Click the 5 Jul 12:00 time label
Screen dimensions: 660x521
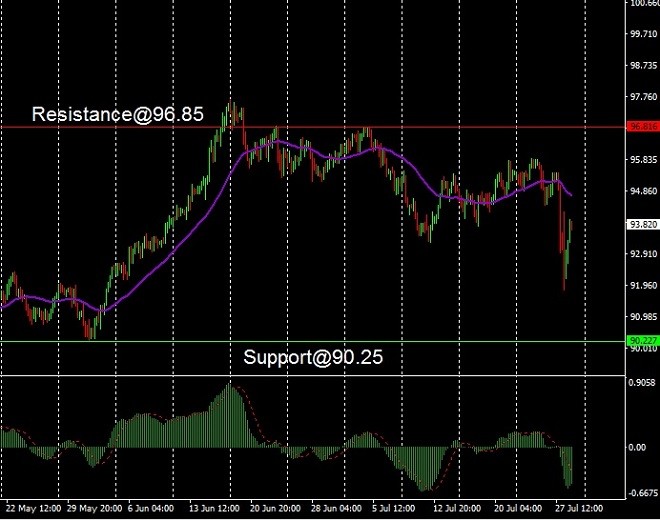point(394,508)
